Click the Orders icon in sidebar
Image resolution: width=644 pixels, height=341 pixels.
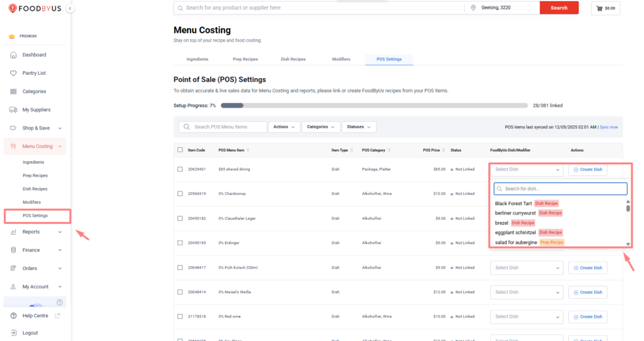point(13,268)
